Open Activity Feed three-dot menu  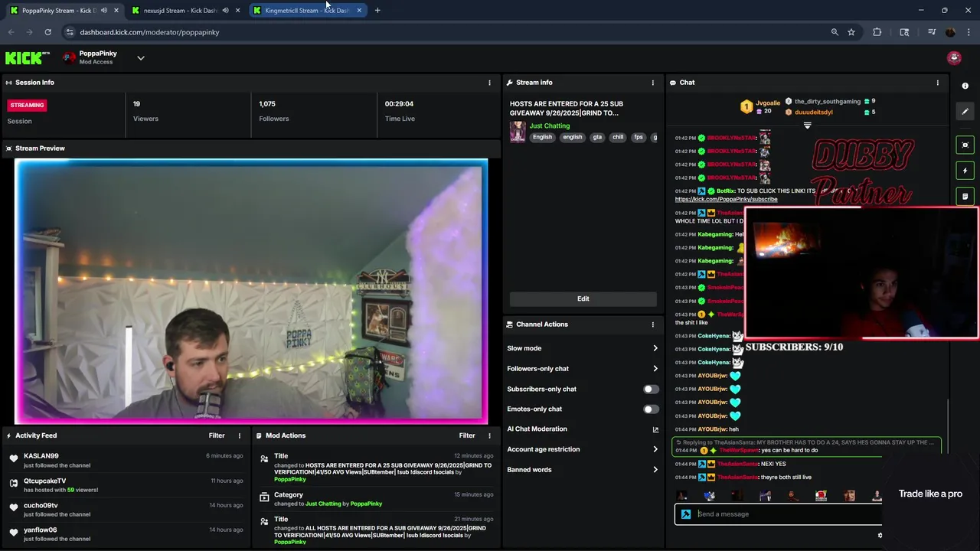(x=239, y=435)
